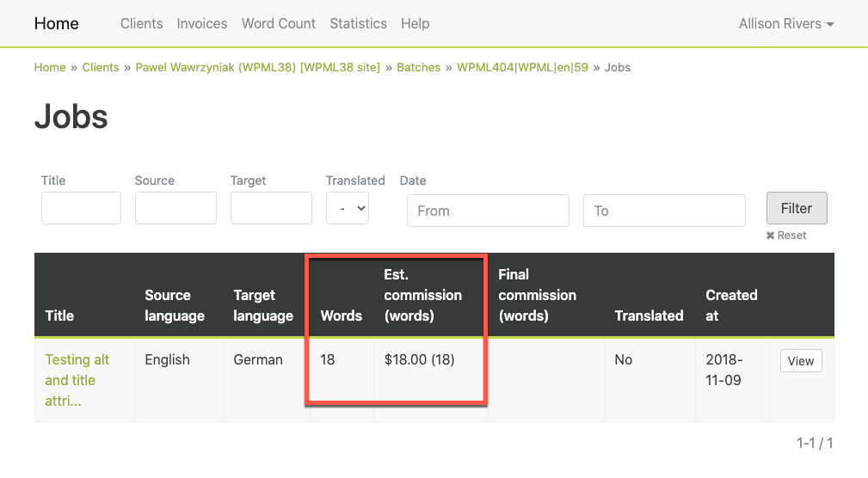Open the Clients menu item
This screenshot has height=478, width=868.
point(142,24)
